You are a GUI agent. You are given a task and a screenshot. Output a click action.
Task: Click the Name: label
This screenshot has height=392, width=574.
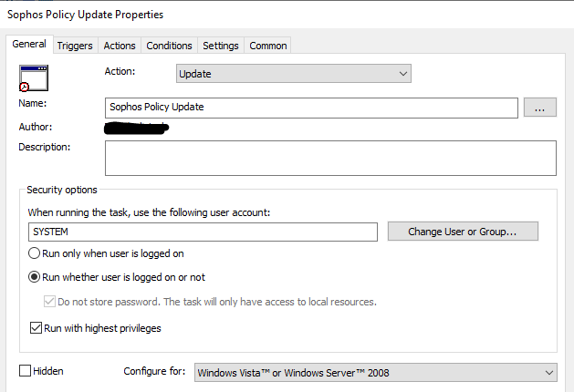click(x=33, y=103)
